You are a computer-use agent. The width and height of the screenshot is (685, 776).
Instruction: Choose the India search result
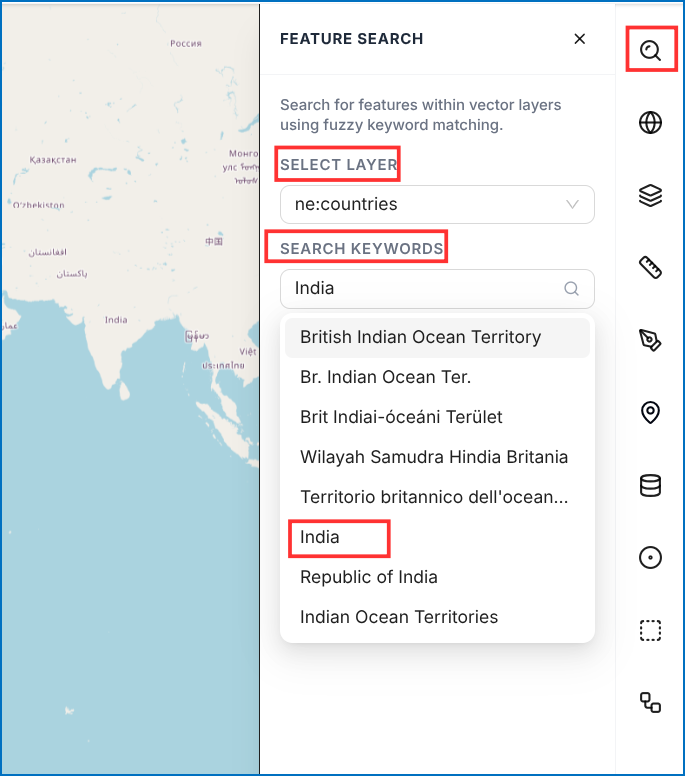coord(438,537)
